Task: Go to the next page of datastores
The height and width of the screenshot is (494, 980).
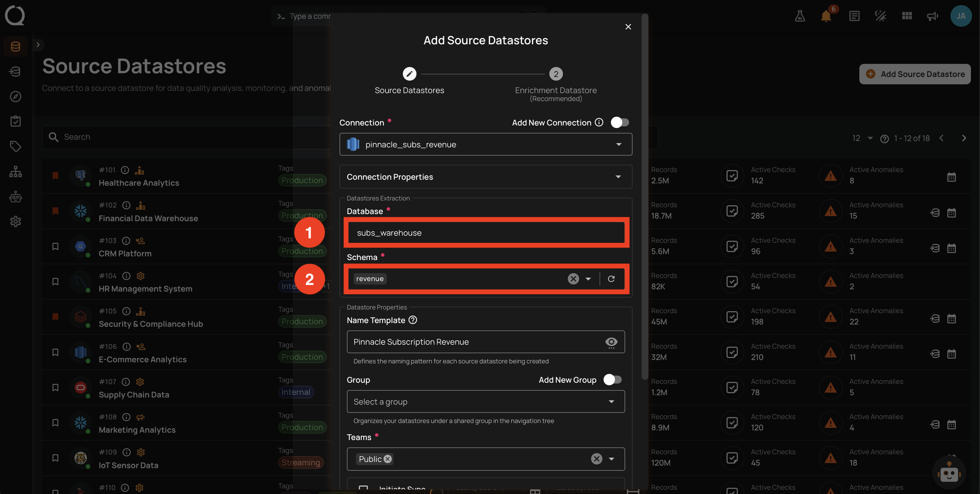Action: (x=964, y=138)
